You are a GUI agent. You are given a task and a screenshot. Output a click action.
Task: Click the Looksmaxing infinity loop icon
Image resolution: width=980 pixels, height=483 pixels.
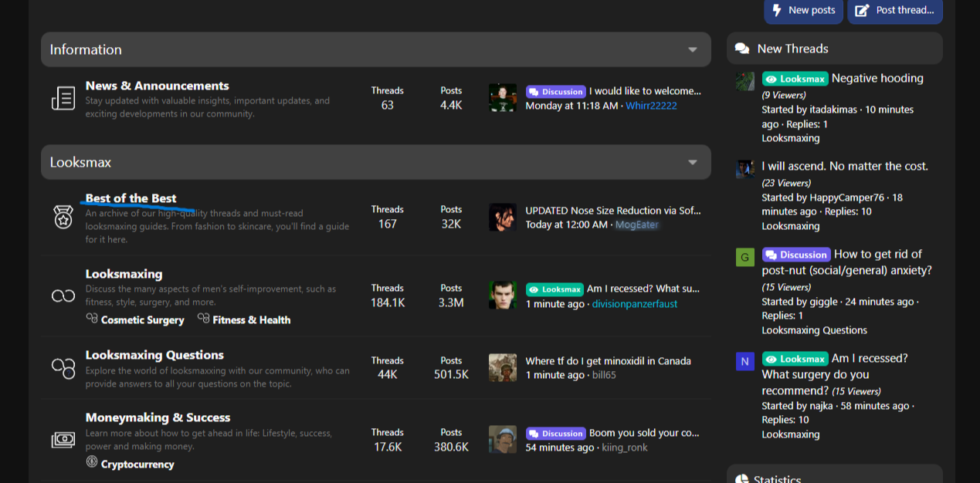pos(63,296)
